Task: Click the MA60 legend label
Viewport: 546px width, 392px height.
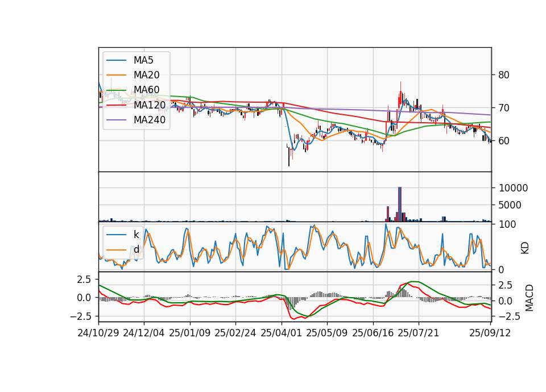Action: point(146,90)
